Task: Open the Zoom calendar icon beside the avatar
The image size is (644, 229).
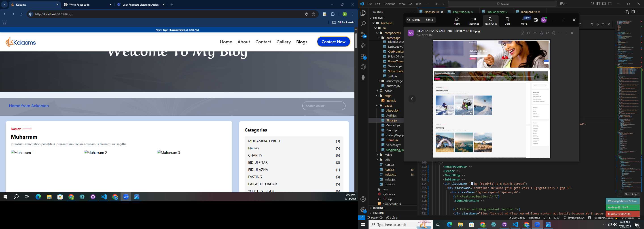Action: pos(536,20)
